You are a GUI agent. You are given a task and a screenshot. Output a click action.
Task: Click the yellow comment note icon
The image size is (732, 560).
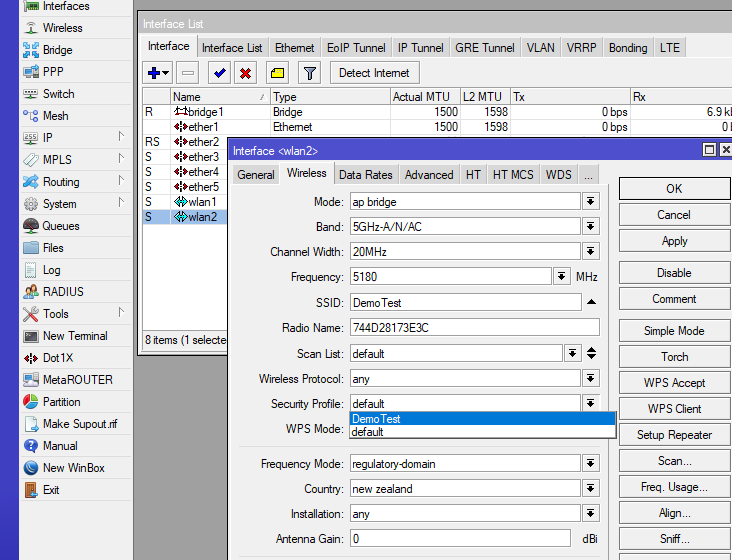point(278,73)
